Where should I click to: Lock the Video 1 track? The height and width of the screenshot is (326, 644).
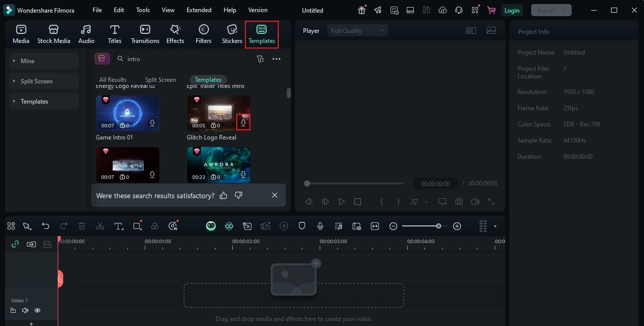pyautogui.click(x=13, y=310)
